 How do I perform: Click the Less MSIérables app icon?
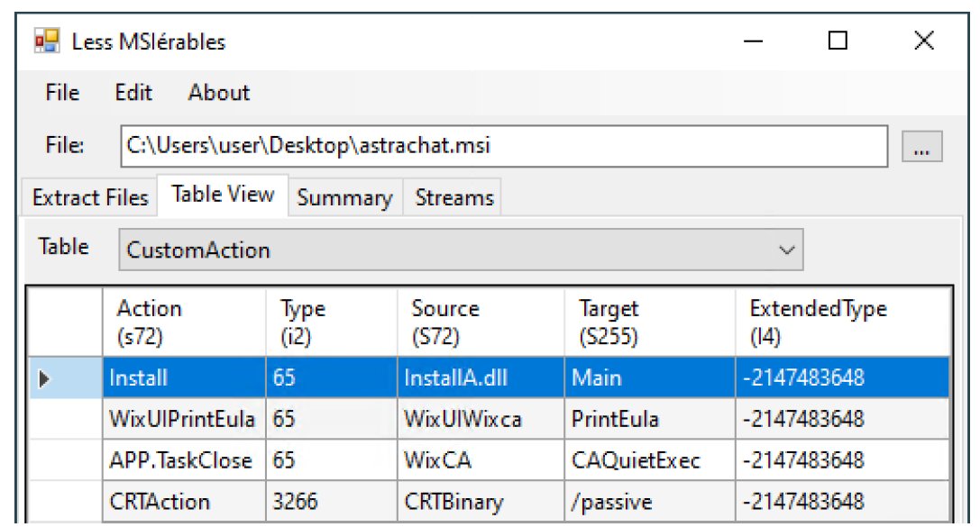pyautogui.click(x=47, y=41)
